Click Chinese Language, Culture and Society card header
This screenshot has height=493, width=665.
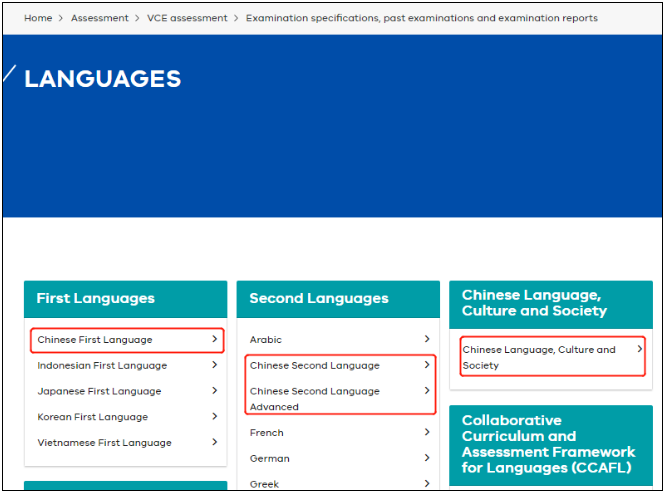551,304
